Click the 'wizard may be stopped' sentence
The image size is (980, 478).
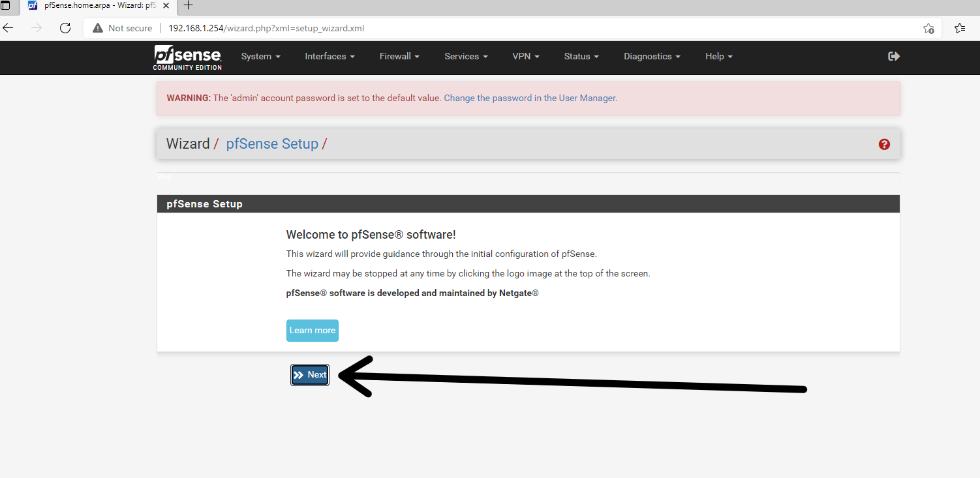coord(468,274)
